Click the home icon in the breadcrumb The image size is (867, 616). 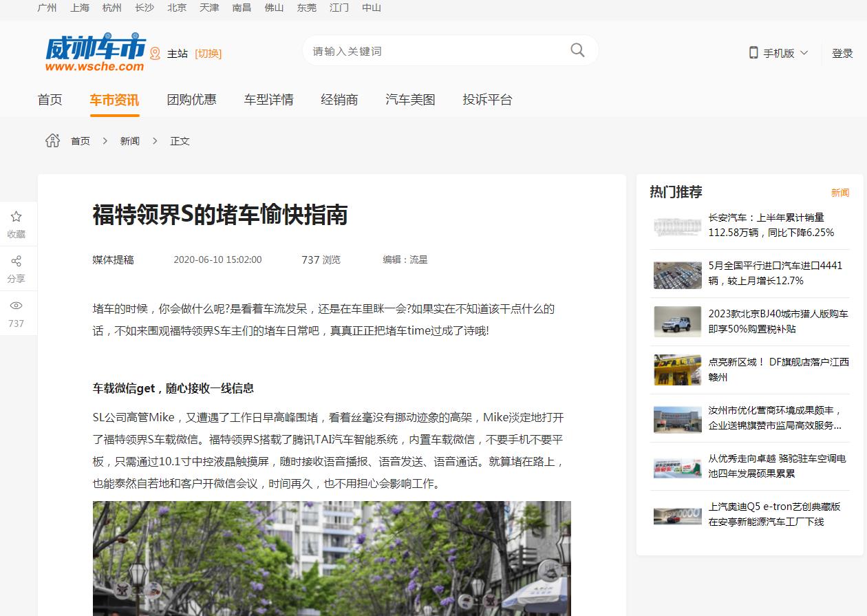pos(52,140)
